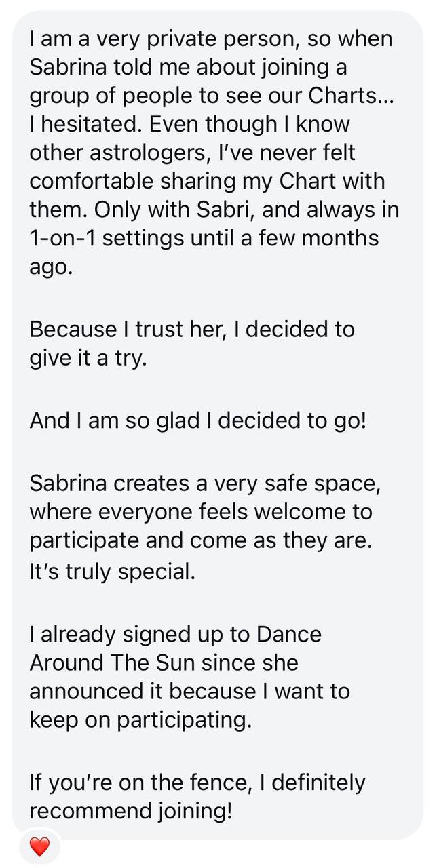Click the line 'recommend joining!'
Image resolution: width=437 pixels, height=868 pixels.
point(131,811)
